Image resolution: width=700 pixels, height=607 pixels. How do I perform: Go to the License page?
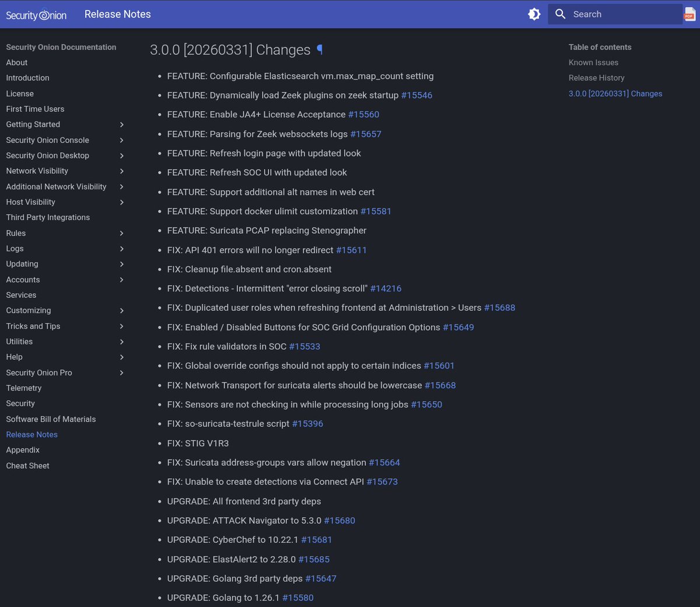pyautogui.click(x=20, y=93)
